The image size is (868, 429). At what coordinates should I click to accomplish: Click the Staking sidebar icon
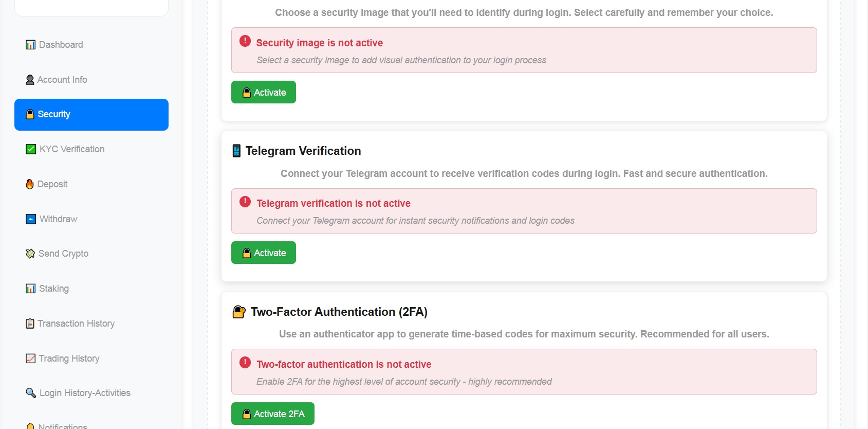30,289
